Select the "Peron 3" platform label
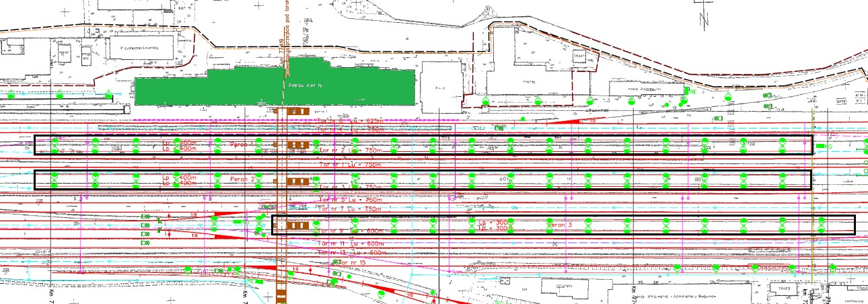The width and height of the screenshot is (868, 304). pos(559,223)
